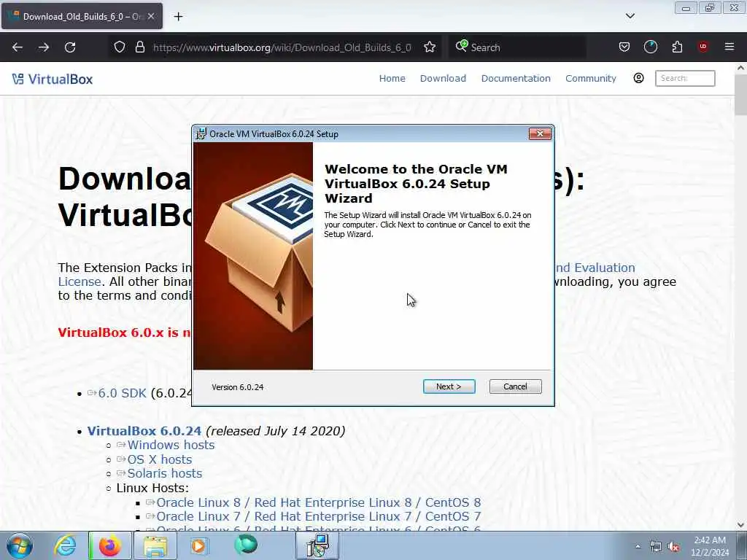Open Oracle Linux 8 / CentOS 8 link
The height and width of the screenshot is (560, 747).
tap(319, 503)
